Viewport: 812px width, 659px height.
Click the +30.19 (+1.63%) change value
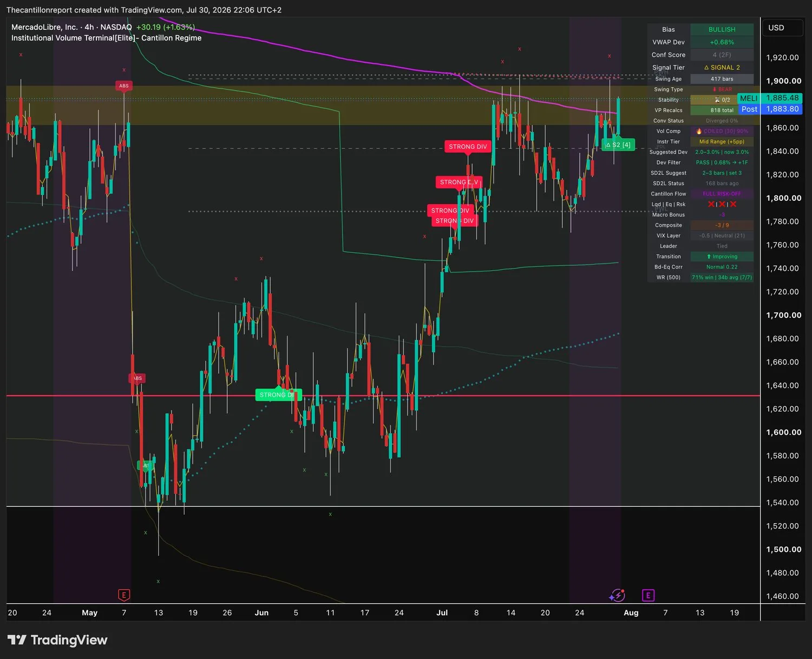[x=165, y=27]
